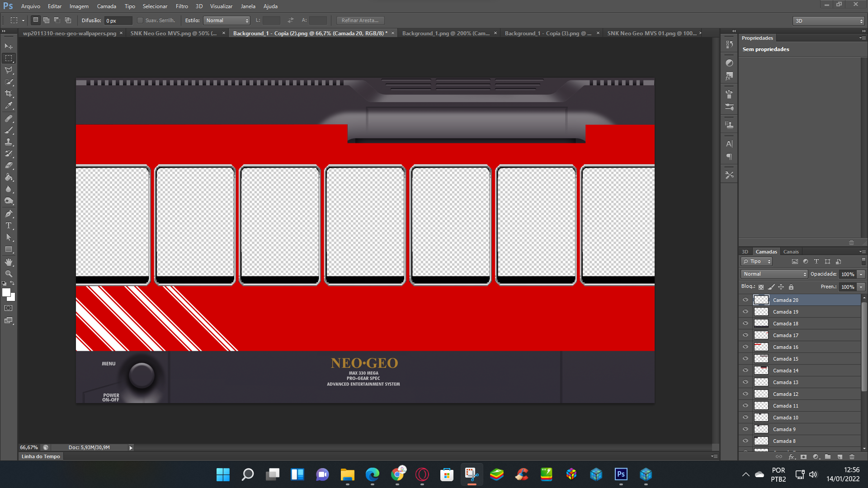This screenshot has width=868, height=488.
Task: Click the Refinar Aresta button
Action: (360, 20)
